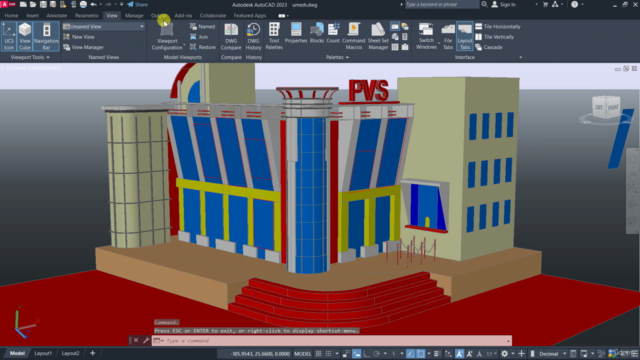Open the Count palette
Screen dimensions: 640x360
(x=333, y=33)
